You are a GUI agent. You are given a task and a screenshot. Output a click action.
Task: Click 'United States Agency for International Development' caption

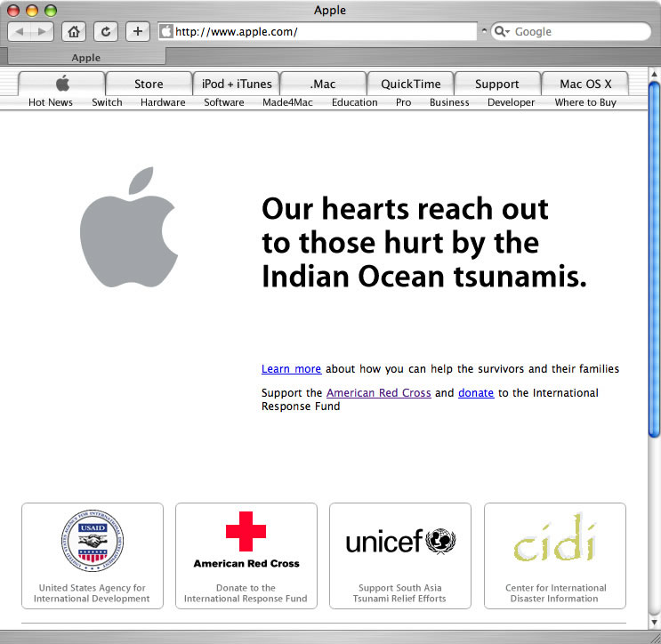pyautogui.click(x=92, y=593)
